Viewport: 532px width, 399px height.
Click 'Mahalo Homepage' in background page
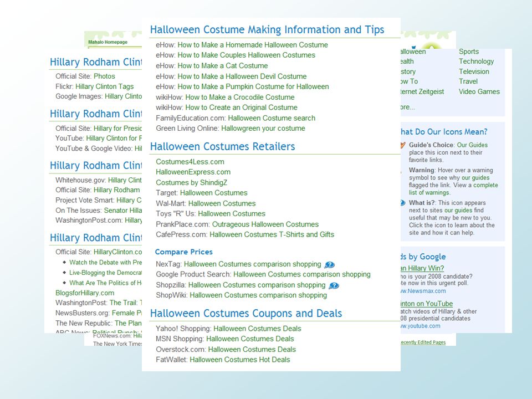108,42
